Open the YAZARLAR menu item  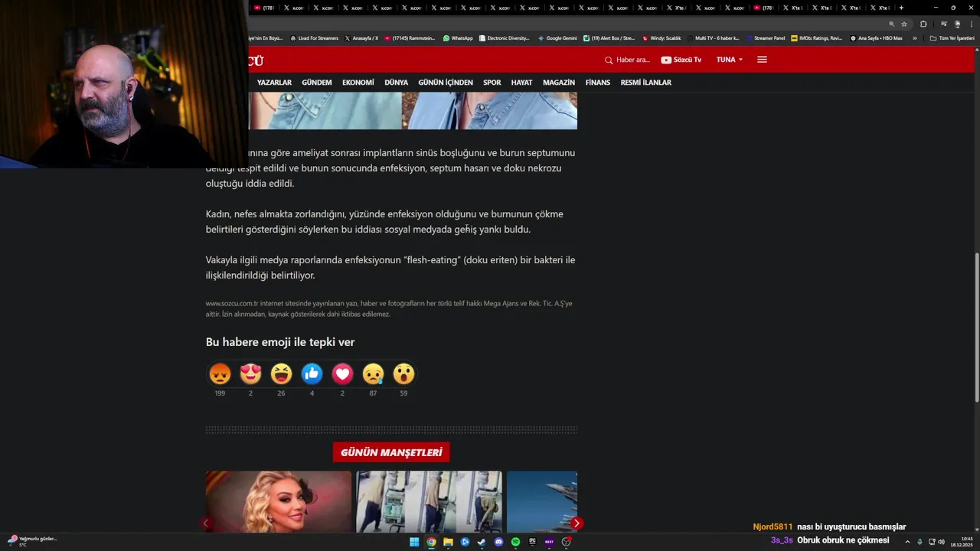pyautogui.click(x=274, y=83)
